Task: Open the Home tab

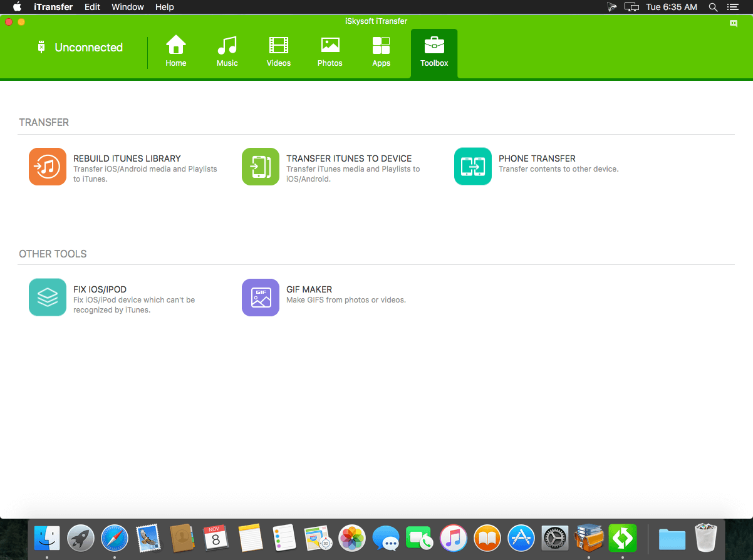Action: [x=176, y=51]
